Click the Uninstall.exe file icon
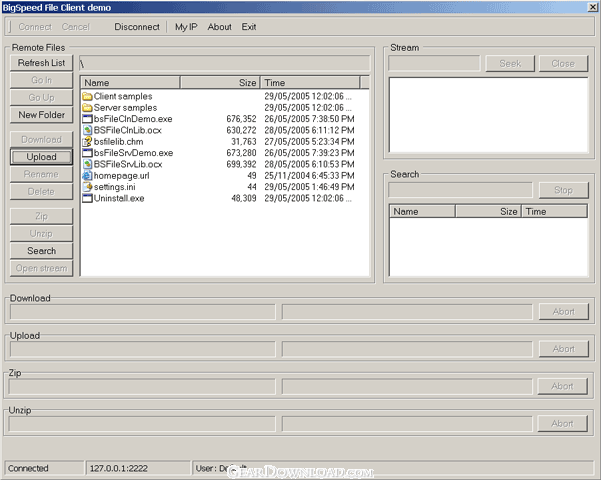The image size is (601, 480). [x=87, y=198]
